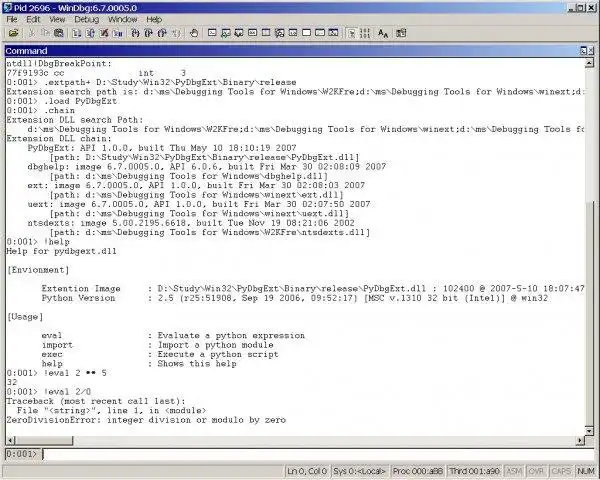Click the Open Source File toolbar icon
Image resolution: width=600 pixels, height=480 pixels.
click(x=13, y=33)
